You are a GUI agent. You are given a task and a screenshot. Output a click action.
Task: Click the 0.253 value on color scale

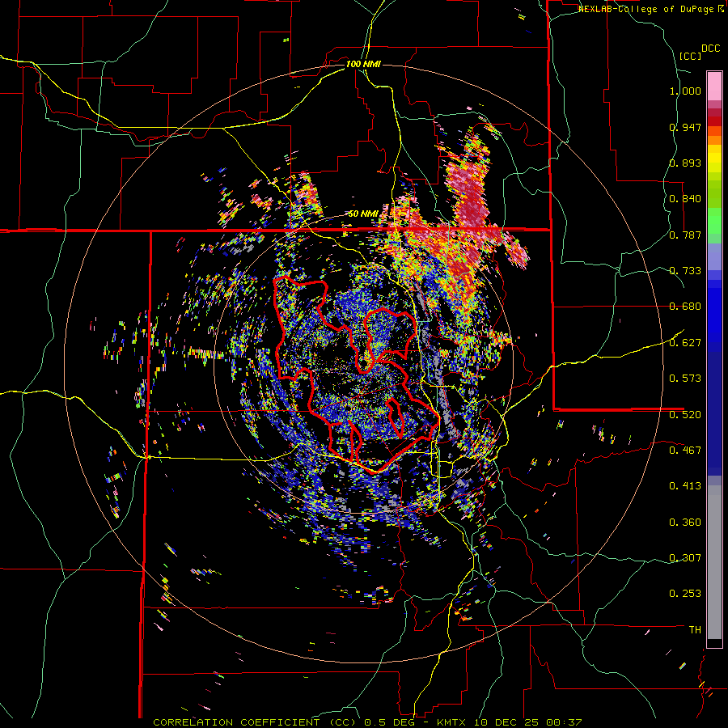[685, 594]
